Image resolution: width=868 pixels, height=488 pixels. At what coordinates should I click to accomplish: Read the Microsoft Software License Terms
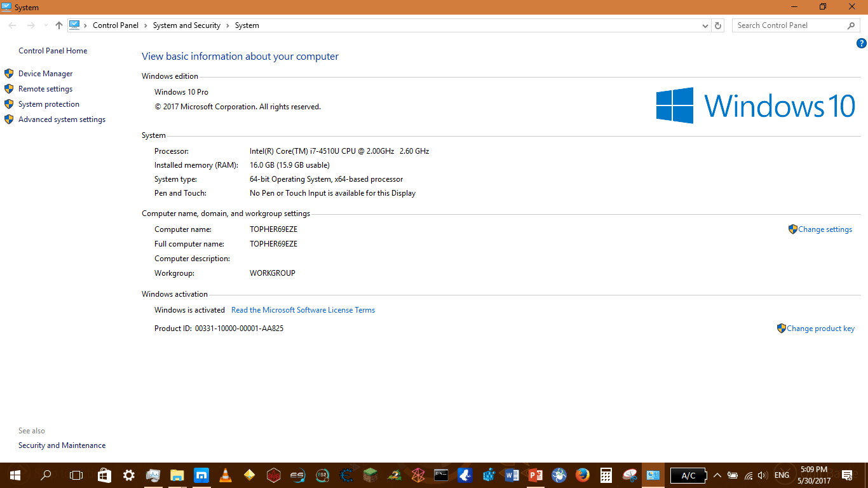(303, 310)
